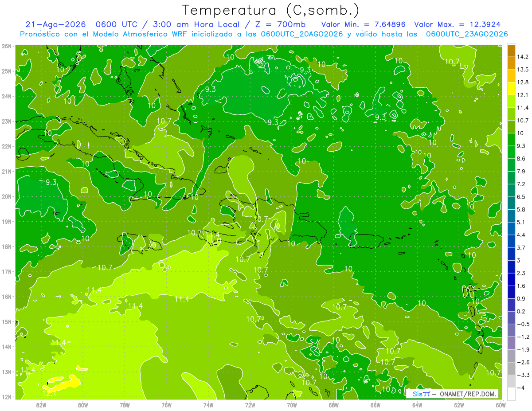Click the yellow swatch between 12.1 and 12.8
The image size is (532, 411).
(x=511, y=89)
